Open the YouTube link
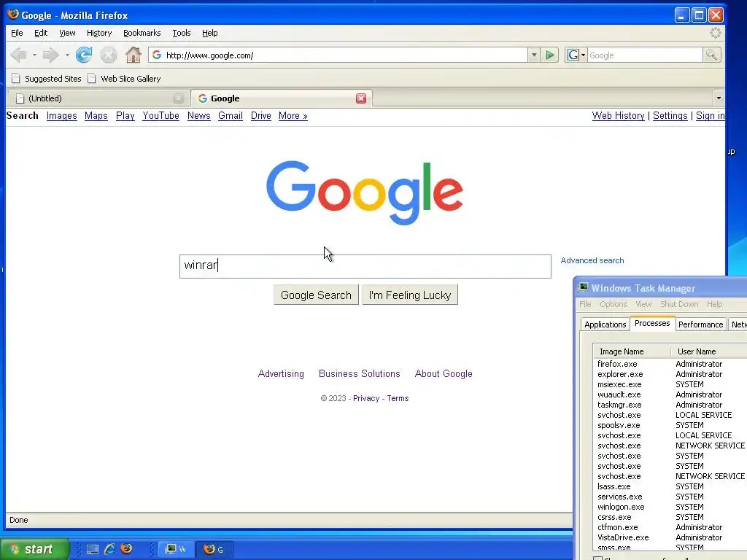747x560 pixels. click(160, 116)
